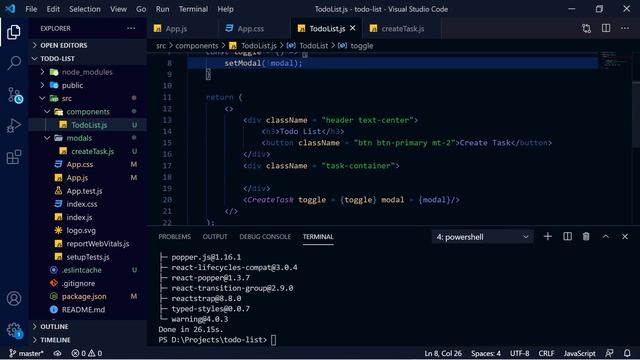
Task: Click Open Changes icon in editor toolbar
Action: click(587, 28)
